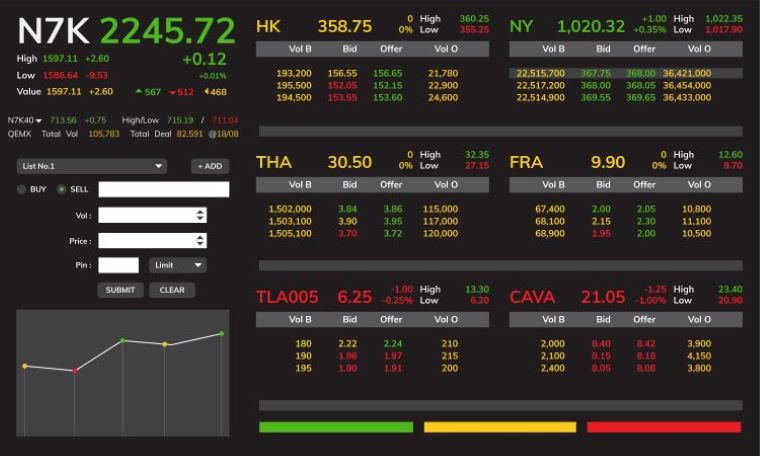760x456 pixels.
Task: Click the Price field stepper arrows
Action: click(x=201, y=240)
